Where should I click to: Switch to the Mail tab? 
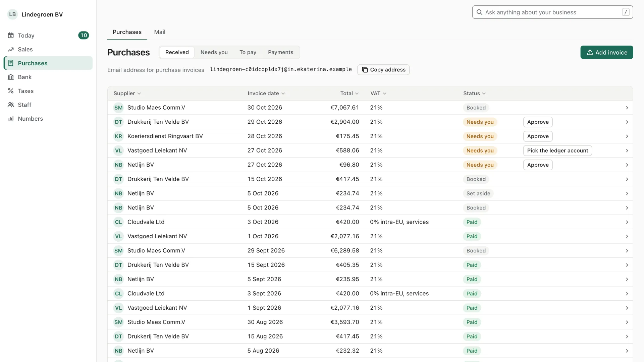[x=160, y=32]
